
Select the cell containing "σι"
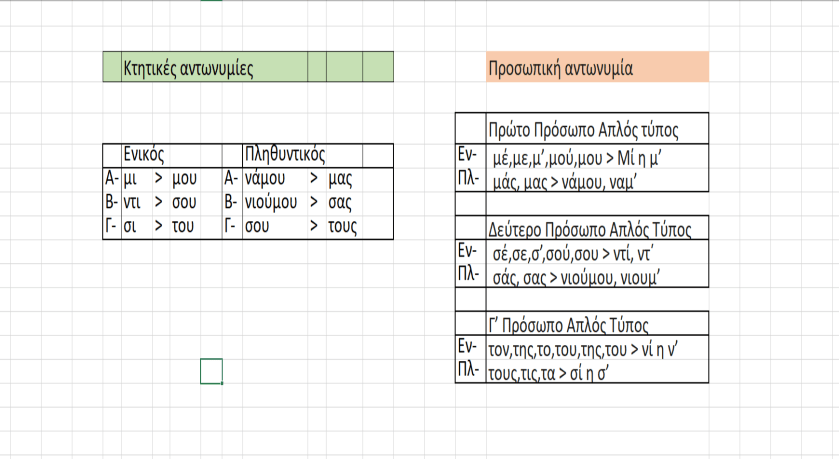(x=130, y=227)
